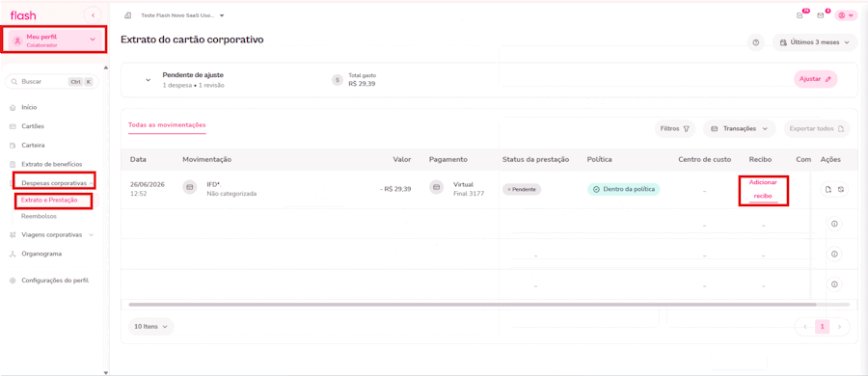Open the mail notifications envelope icon
Viewport: 868px width, 376px height.
tap(821, 15)
